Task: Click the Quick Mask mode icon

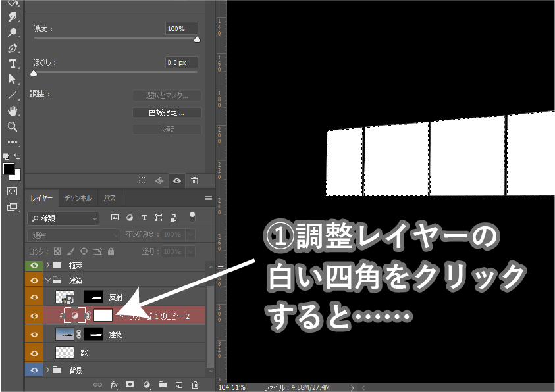Action: (x=12, y=191)
